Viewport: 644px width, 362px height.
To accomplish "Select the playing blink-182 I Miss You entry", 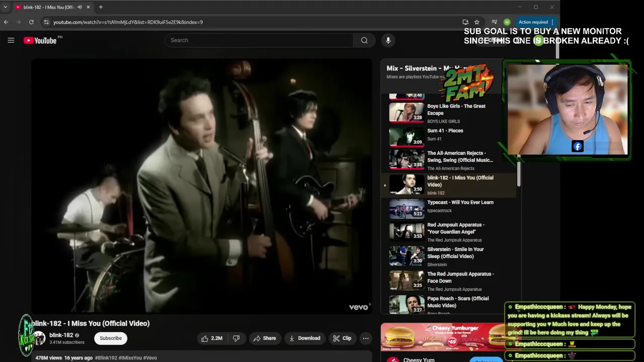I will click(x=450, y=185).
